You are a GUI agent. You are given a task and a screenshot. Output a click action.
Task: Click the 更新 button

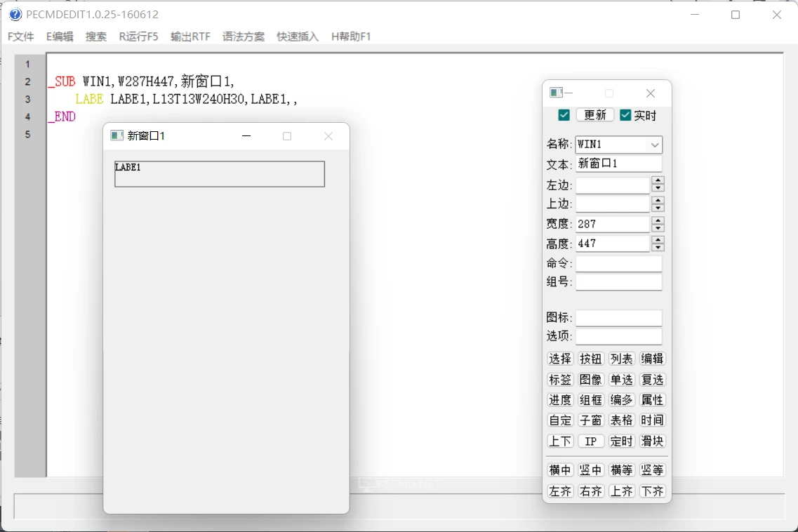click(595, 115)
